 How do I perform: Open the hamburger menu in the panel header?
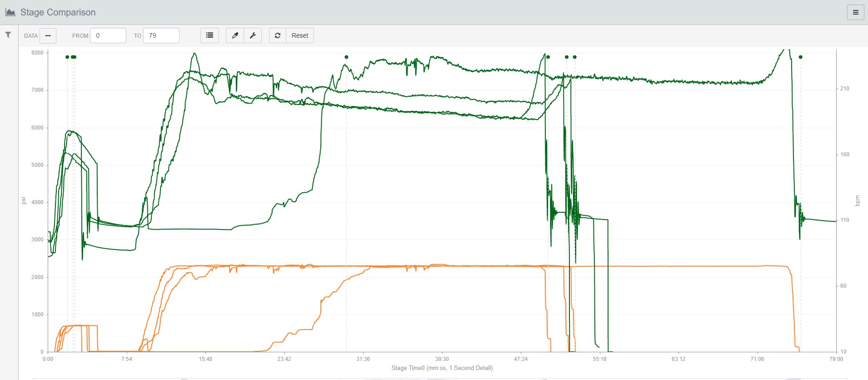(x=855, y=12)
